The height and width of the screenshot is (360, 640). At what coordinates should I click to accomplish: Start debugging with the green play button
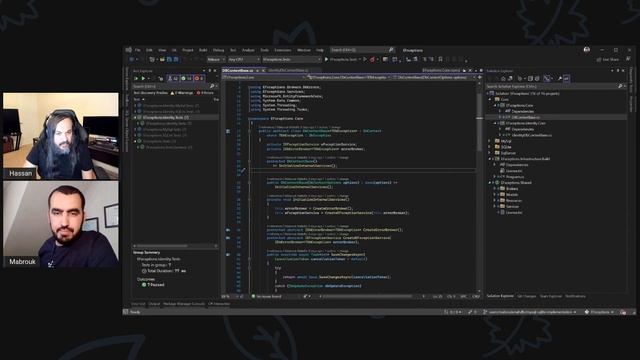click(326, 60)
